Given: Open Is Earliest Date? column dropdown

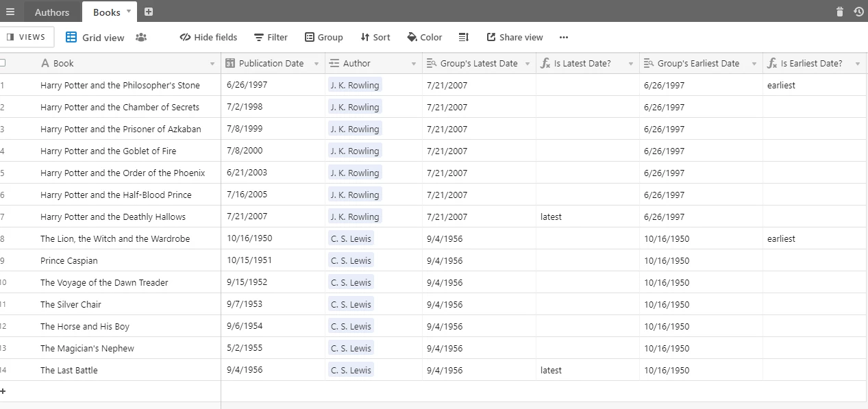Looking at the screenshot, I should point(858,64).
